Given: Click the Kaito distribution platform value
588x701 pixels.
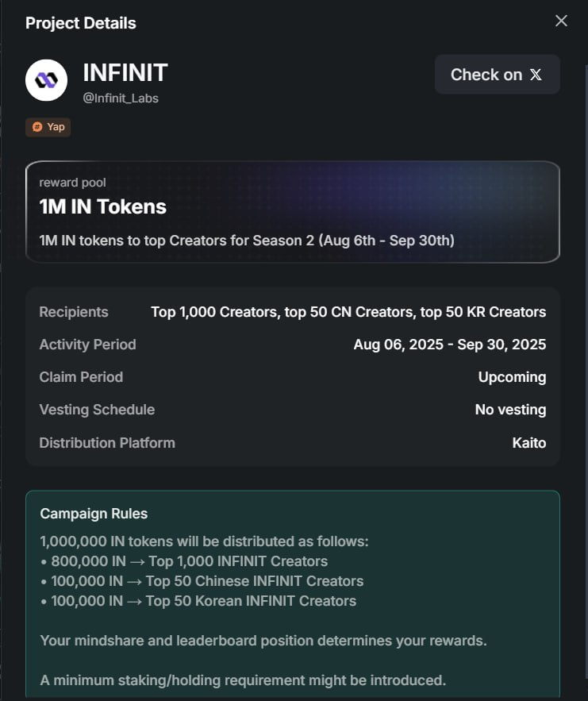Looking at the screenshot, I should [529, 443].
